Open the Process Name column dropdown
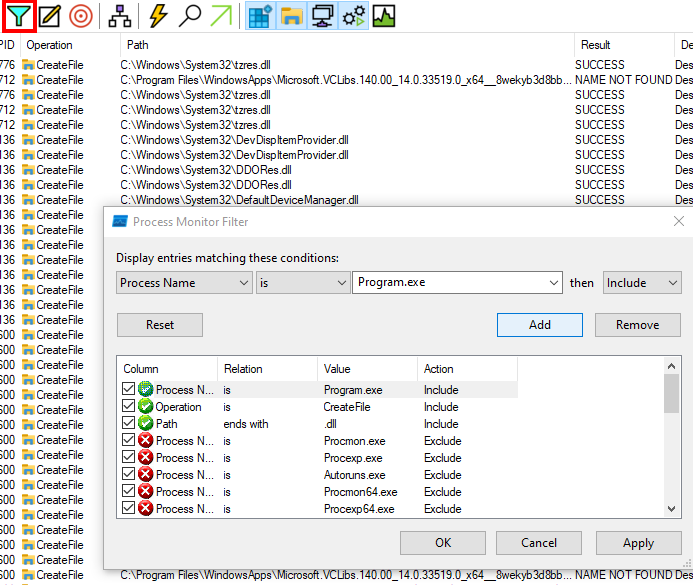Screen dimensions: 693x585 184,283
